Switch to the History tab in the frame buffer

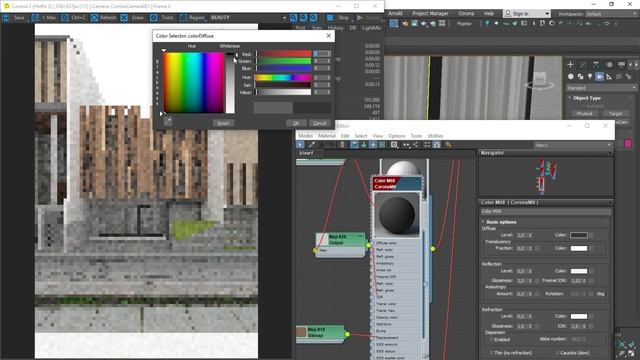(336, 28)
